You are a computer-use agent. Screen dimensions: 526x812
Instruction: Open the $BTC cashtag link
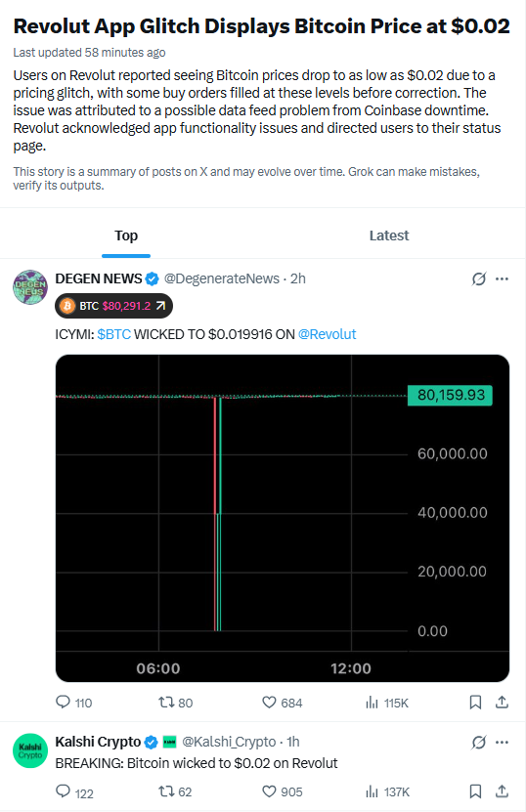click(x=114, y=334)
